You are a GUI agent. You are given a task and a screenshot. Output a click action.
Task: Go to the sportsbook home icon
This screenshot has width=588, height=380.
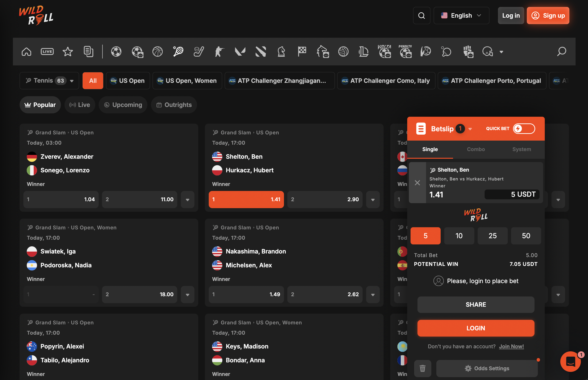click(27, 52)
